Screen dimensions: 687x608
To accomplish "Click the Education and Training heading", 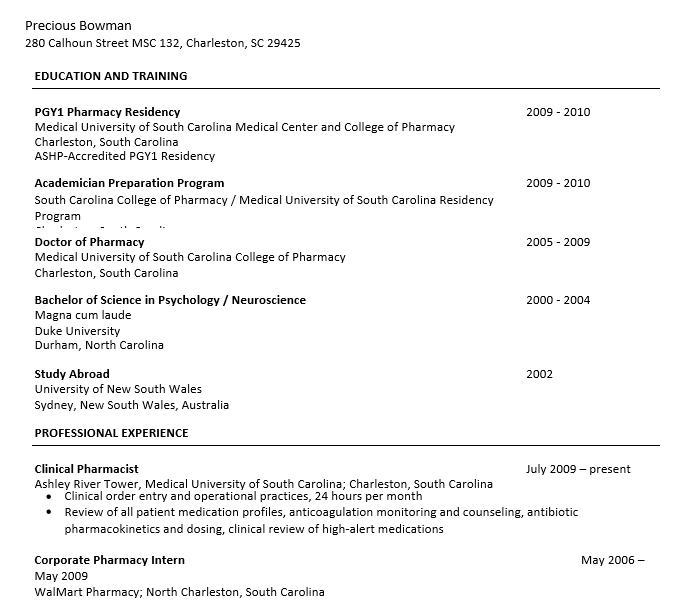I will [x=111, y=76].
